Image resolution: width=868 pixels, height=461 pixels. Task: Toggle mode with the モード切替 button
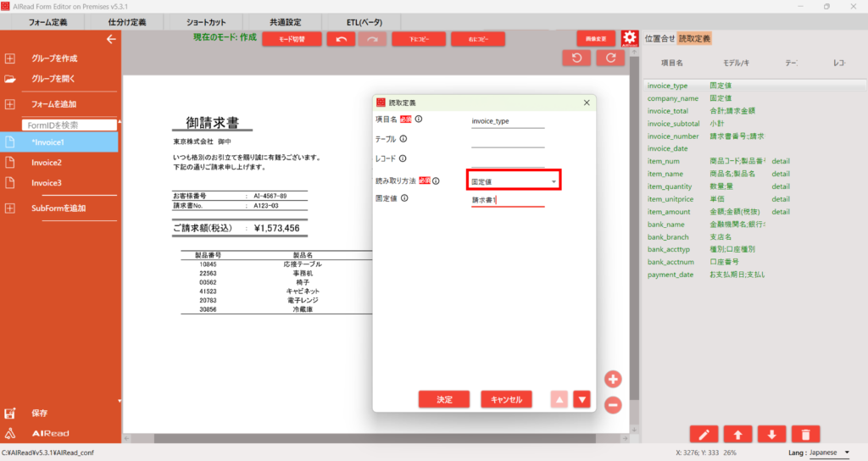[x=292, y=39]
